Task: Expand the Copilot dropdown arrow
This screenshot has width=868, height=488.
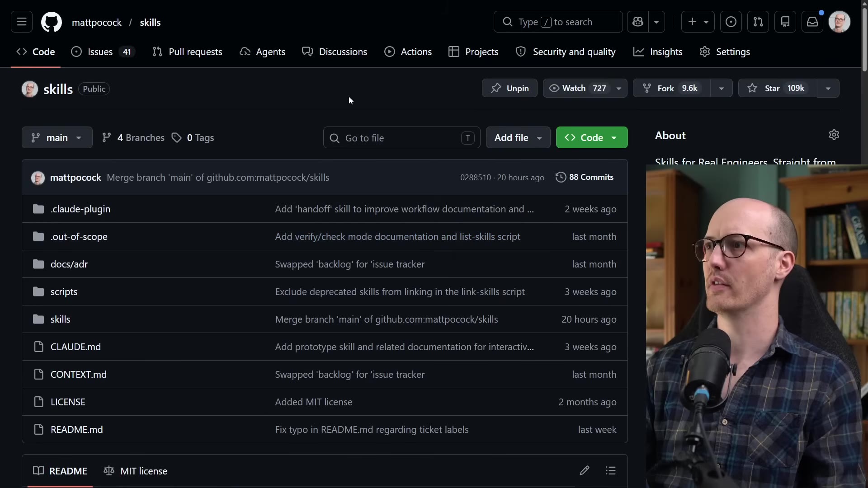Action: pyautogui.click(x=656, y=22)
